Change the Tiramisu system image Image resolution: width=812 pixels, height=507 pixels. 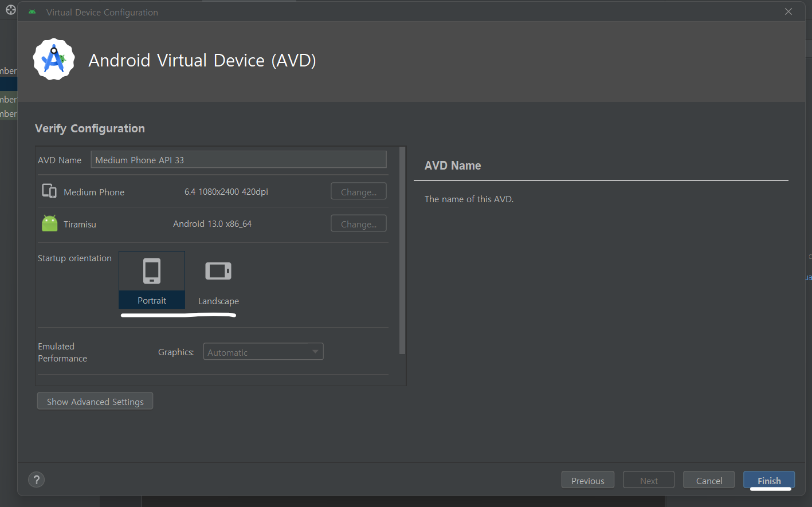359,223
